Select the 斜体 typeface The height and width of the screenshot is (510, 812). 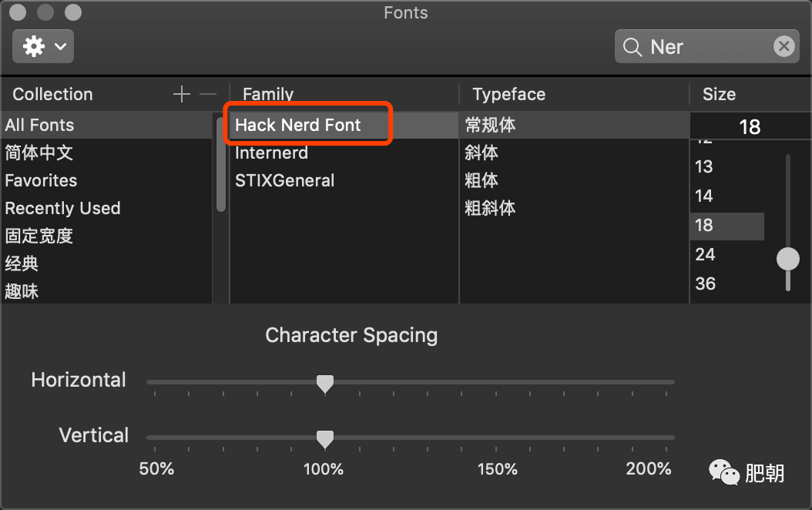click(x=574, y=153)
